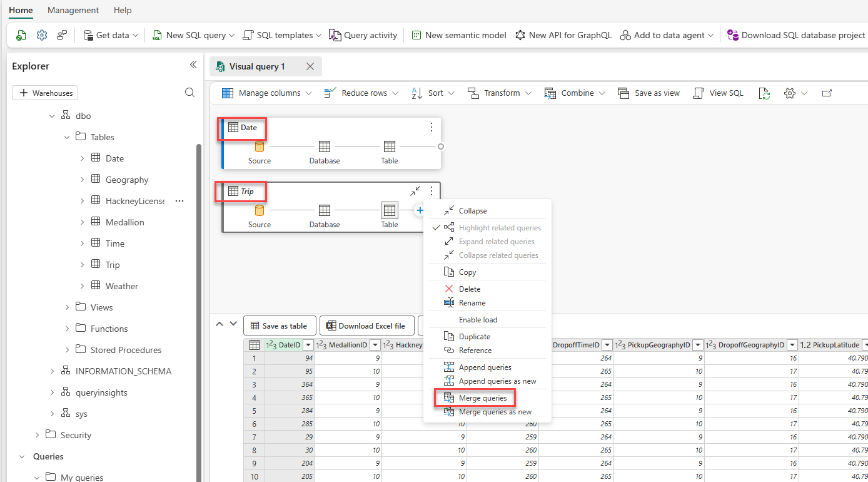Click New API for GraphQL
The width and height of the screenshot is (868, 482).
[x=563, y=35]
